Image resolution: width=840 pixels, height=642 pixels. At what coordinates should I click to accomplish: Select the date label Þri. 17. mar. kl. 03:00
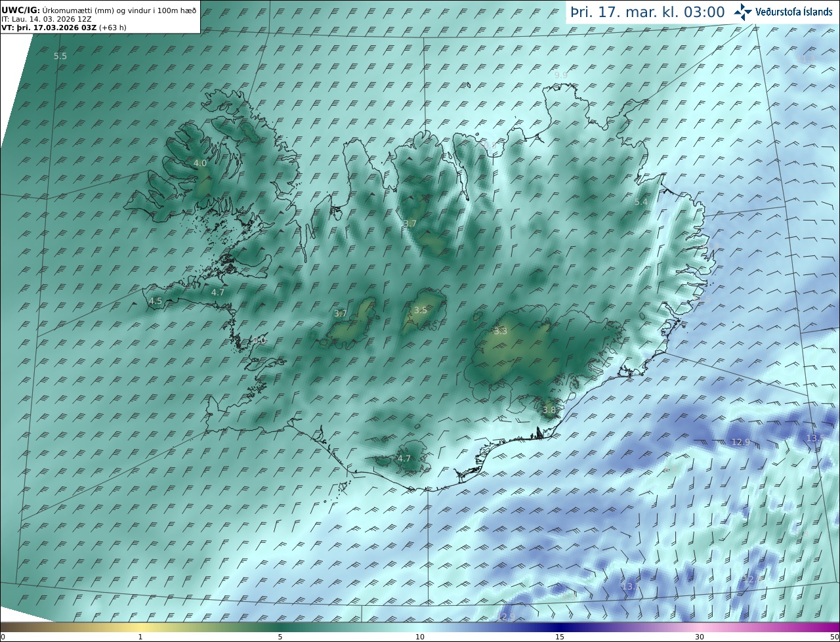tap(647, 12)
